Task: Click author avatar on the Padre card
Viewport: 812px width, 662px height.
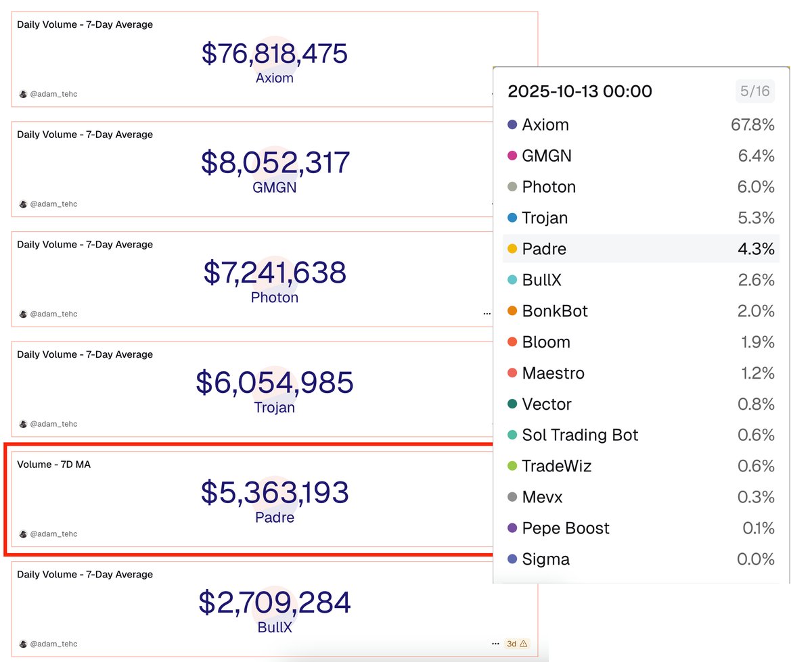Action: (x=23, y=534)
